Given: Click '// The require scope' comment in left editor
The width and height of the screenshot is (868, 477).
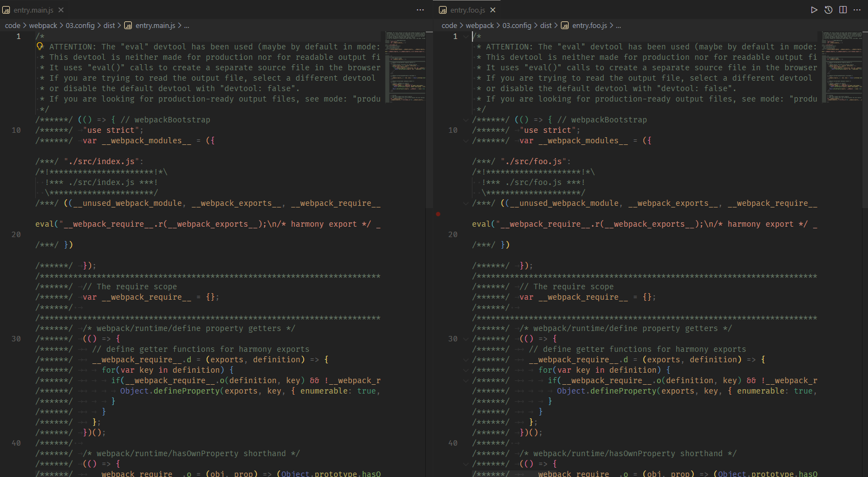Looking at the screenshot, I should (x=130, y=287).
